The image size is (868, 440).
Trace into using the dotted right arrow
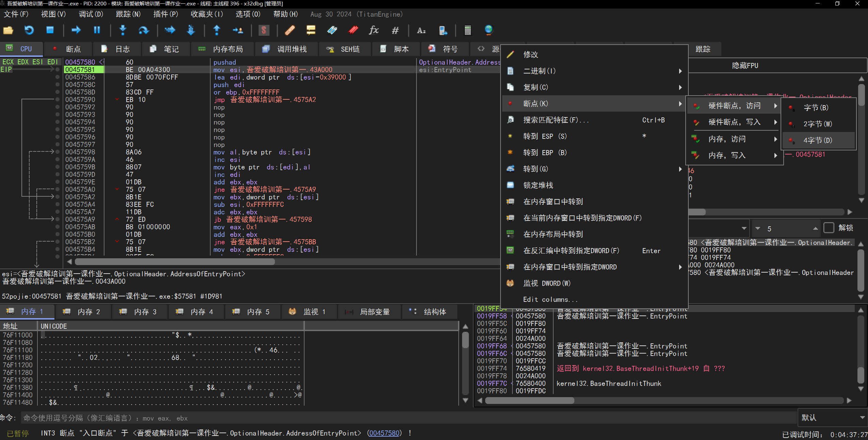click(x=170, y=30)
